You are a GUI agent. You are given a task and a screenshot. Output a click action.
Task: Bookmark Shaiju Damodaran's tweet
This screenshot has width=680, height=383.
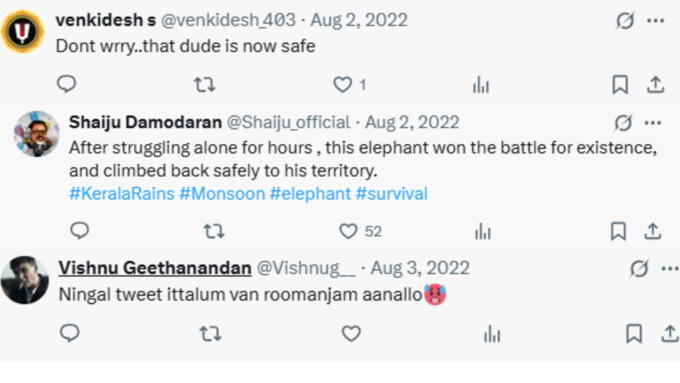[618, 231]
